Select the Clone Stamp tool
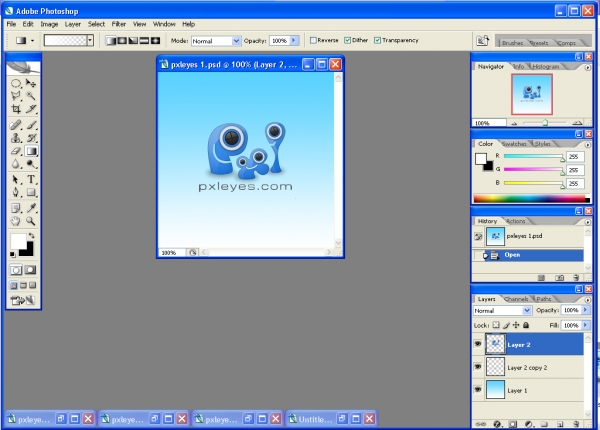The height and width of the screenshot is (430, 600). click(x=16, y=138)
